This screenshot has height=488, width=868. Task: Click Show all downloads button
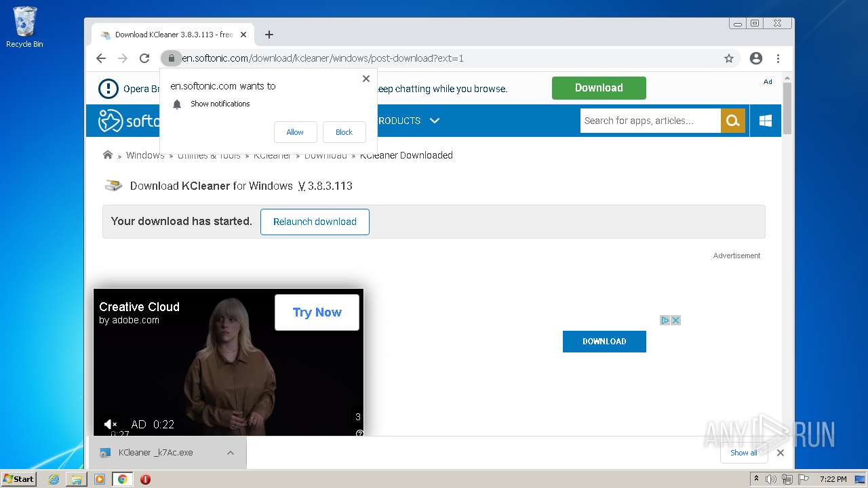pos(744,453)
